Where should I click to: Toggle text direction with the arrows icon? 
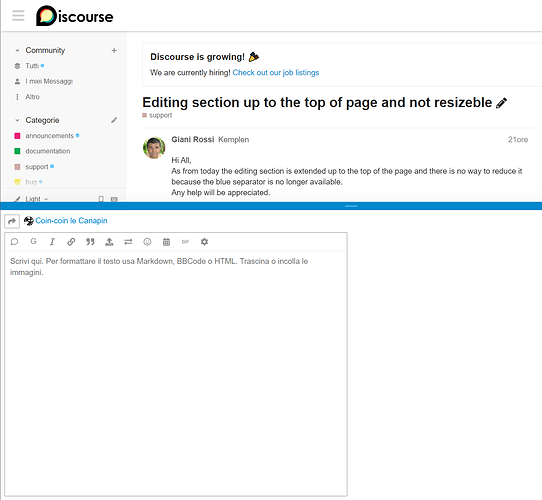coord(128,242)
